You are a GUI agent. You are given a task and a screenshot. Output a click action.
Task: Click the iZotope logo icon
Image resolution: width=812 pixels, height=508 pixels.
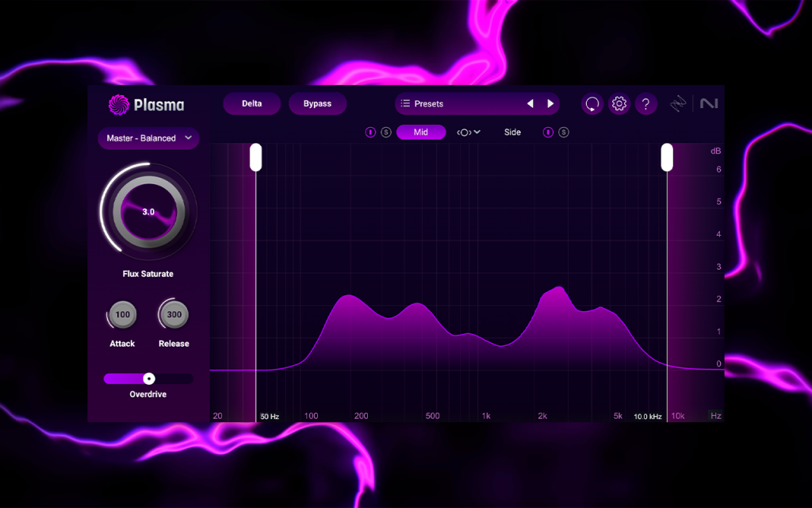click(678, 104)
